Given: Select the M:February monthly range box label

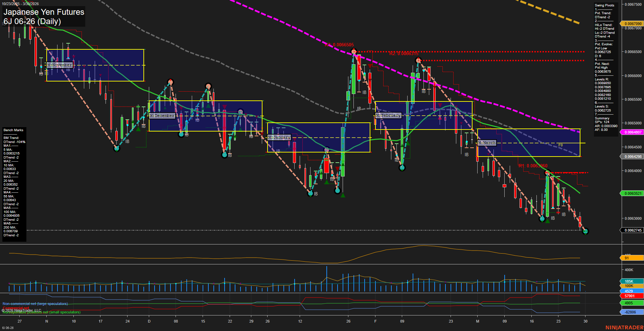Looking at the screenshot, I should point(388,115).
